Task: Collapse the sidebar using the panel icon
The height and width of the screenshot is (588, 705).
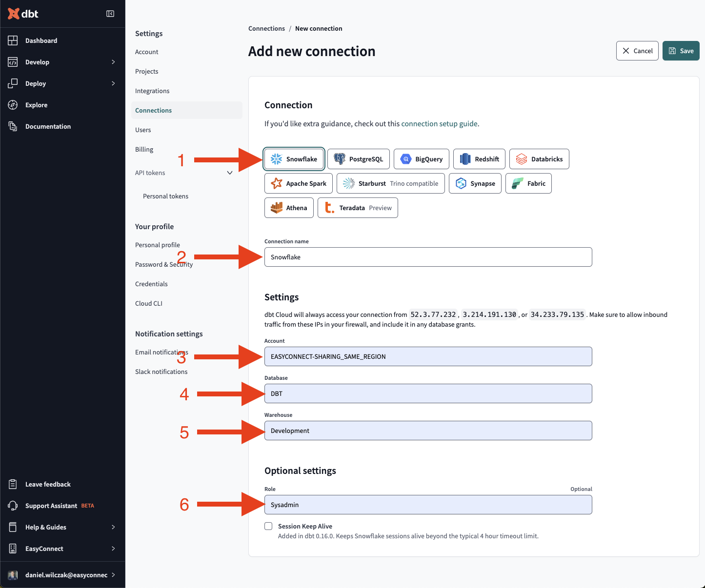Action: click(x=110, y=14)
